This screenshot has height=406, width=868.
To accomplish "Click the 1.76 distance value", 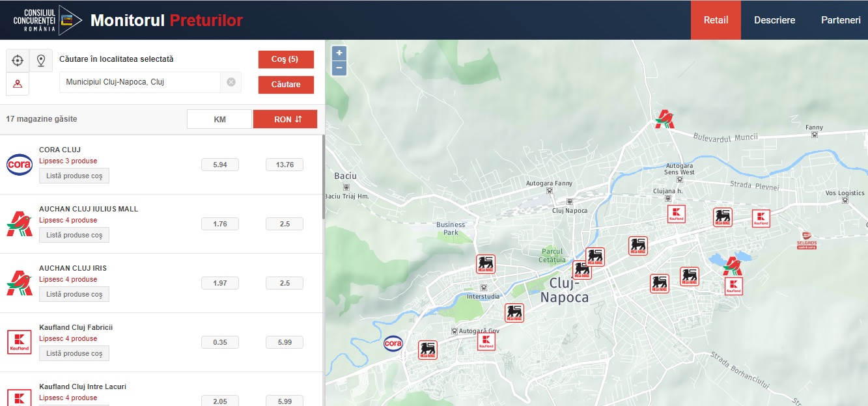I will click(220, 224).
